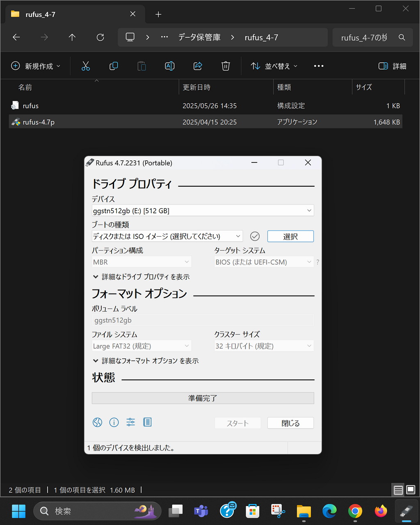Go up one folder level in Explorer
Screen dimensions: 420x525
click(x=72, y=37)
